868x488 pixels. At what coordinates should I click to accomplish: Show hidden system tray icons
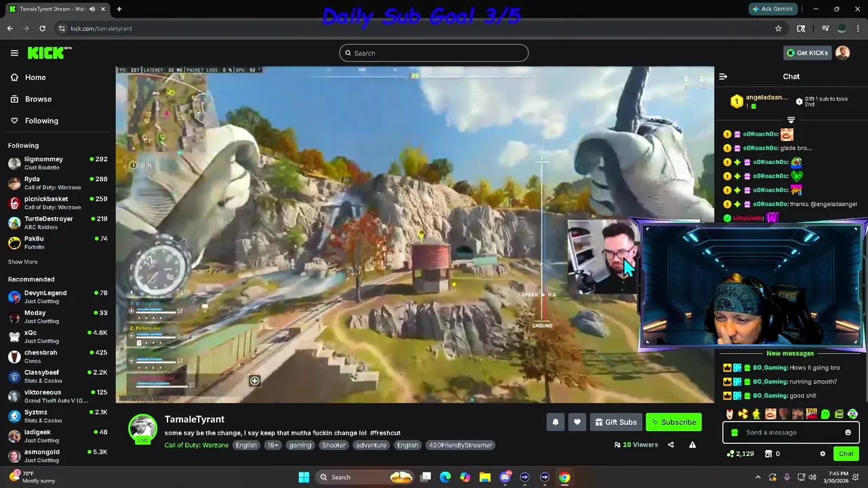pos(758,477)
